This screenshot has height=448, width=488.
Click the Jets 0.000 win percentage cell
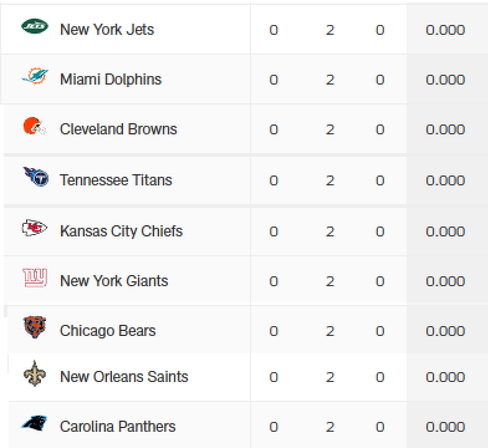(445, 30)
